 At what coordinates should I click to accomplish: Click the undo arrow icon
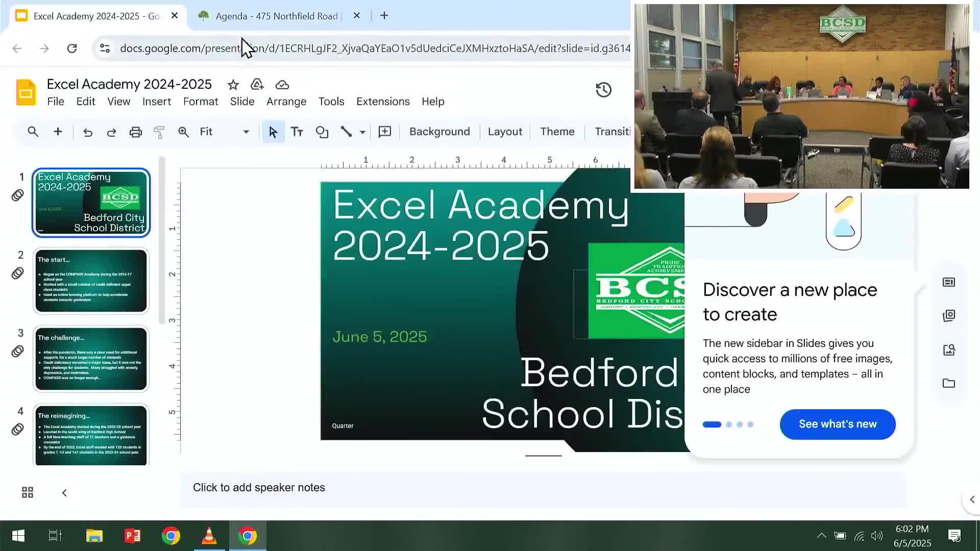pyautogui.click(x=87, y=132)
